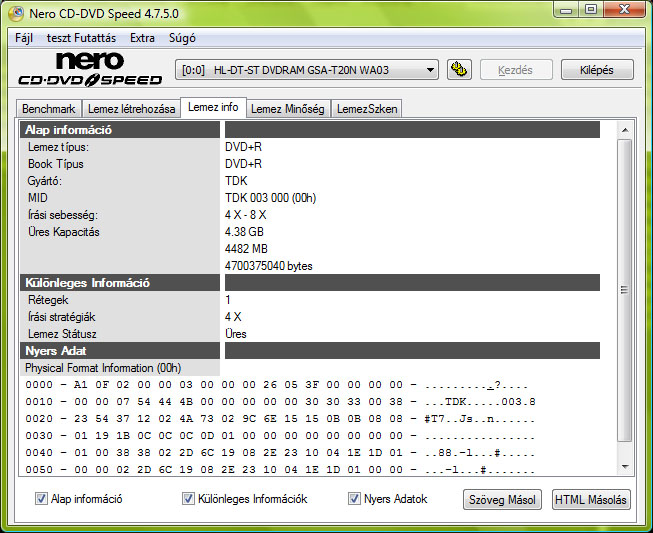
Task: Click the hex data row starting with 0000
Action: tap(277, 385)
